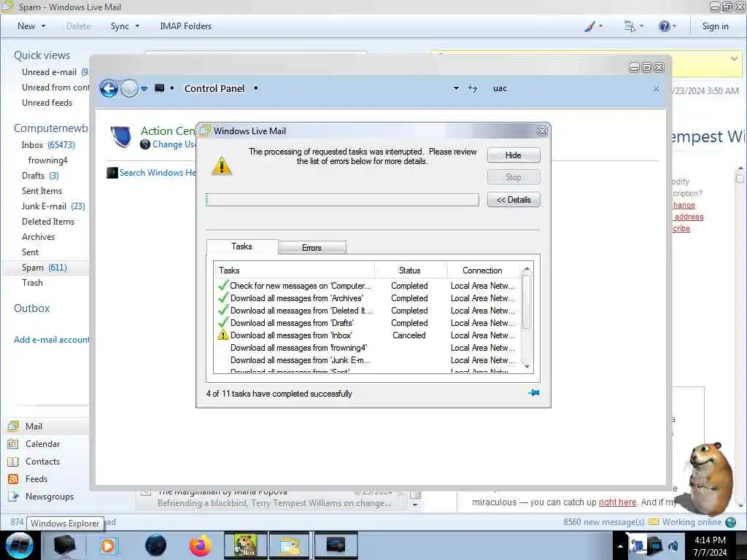Click the refresh icon in Control Panel address bar
747x560 pixels.
[x=473, y=88]
